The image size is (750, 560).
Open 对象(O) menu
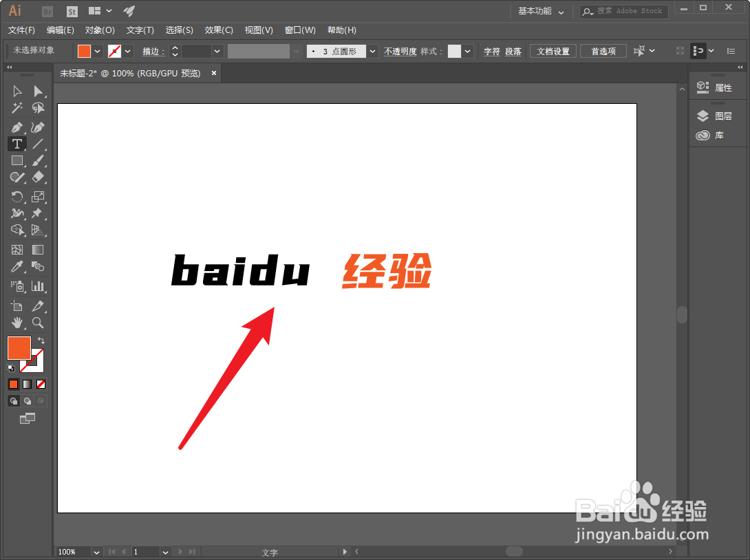100,30
